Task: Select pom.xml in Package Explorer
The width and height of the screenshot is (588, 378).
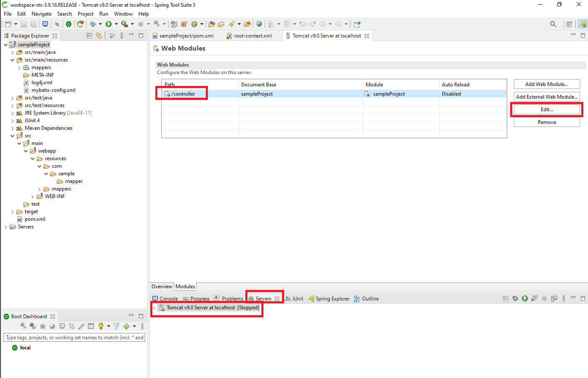Action: click(35, 219)
